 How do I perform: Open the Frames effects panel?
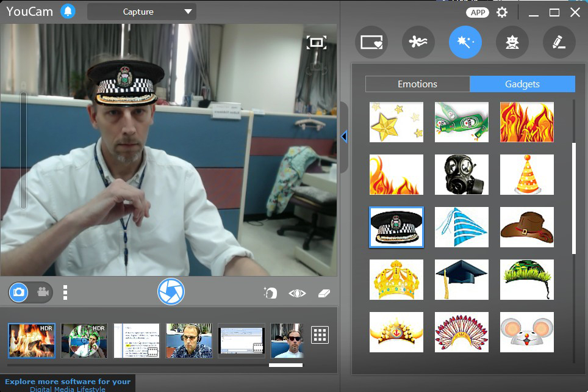tap(371, 42)
